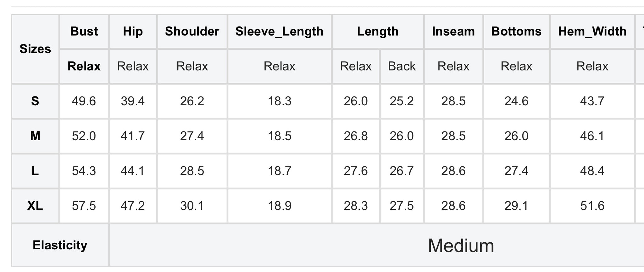Select the 18.5 sleeve length for M
The width and height of the screenshot is (644, 272).
pyautogui.click(x=280, y=136)
